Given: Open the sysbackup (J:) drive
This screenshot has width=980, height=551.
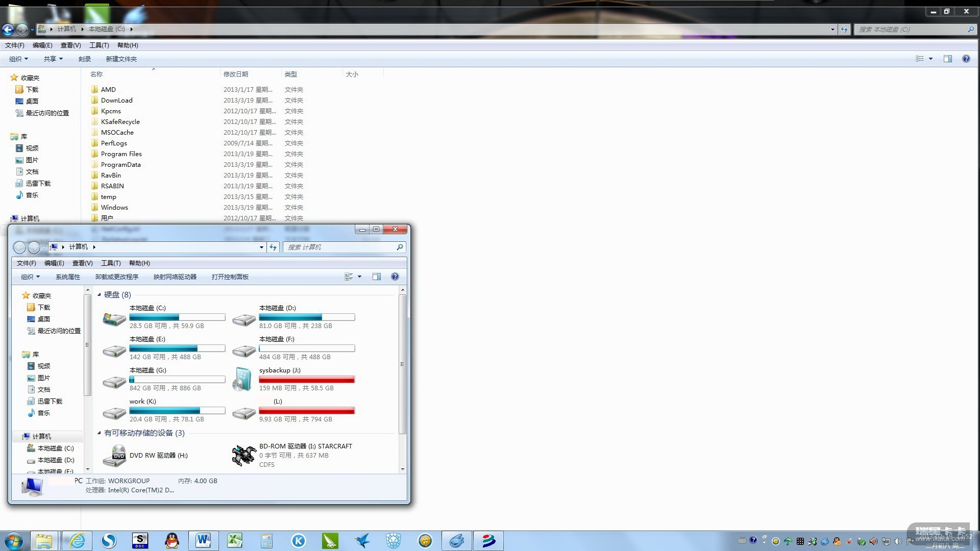Looking at the screenshot, I should click(x=242, y=379).
